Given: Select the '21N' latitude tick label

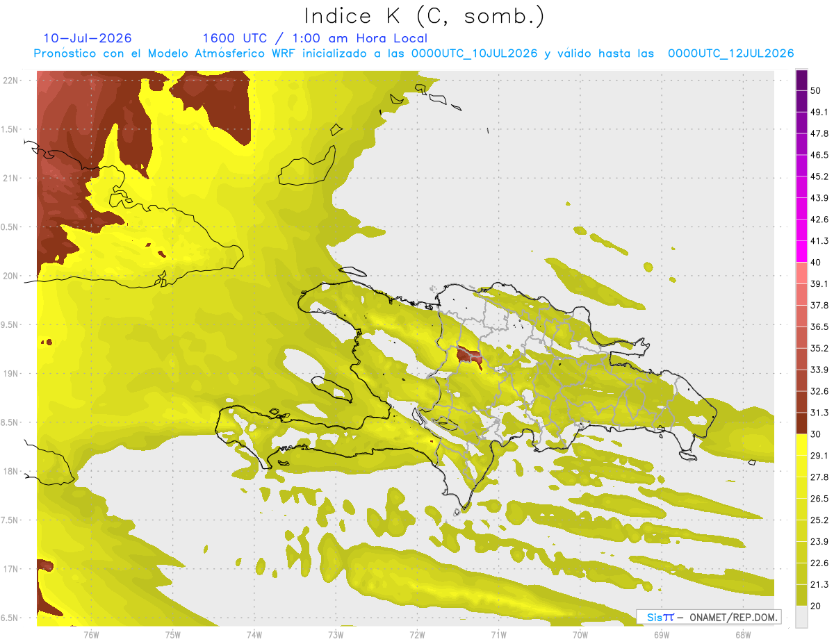Looking at the screenshot, I should pyautogui.click(x=12, y=178).
